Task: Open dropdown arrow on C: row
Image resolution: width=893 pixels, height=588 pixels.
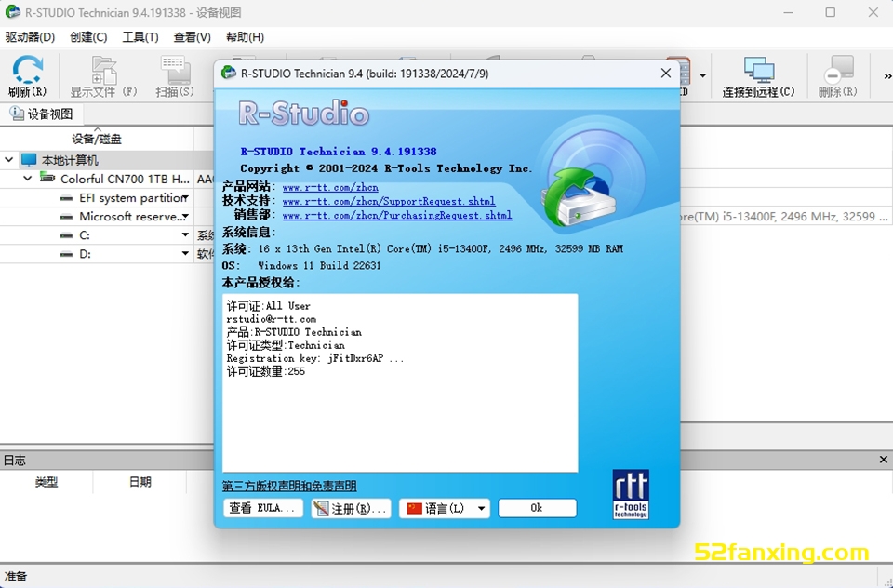Action: coord(186,234)
